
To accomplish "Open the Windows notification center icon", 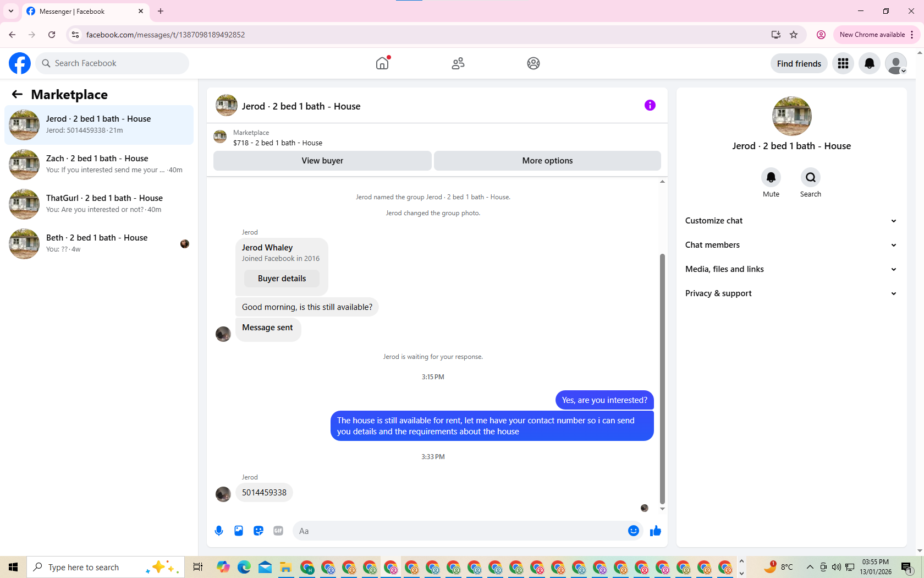I will 907,567.
